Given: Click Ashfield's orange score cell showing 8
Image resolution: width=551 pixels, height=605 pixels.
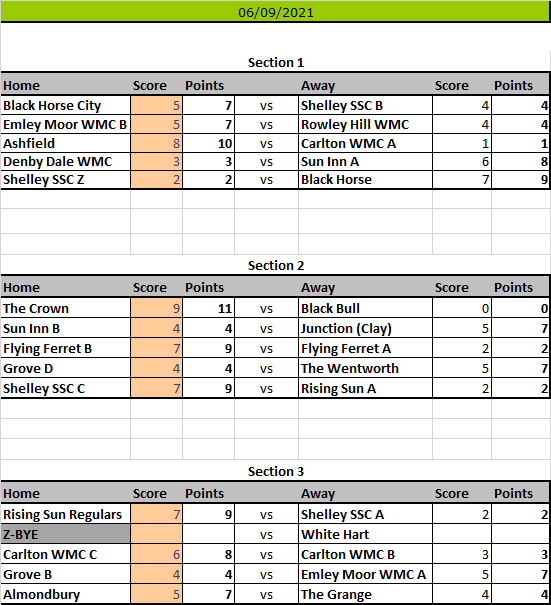Looking at the screenshot, I should 156,143.
